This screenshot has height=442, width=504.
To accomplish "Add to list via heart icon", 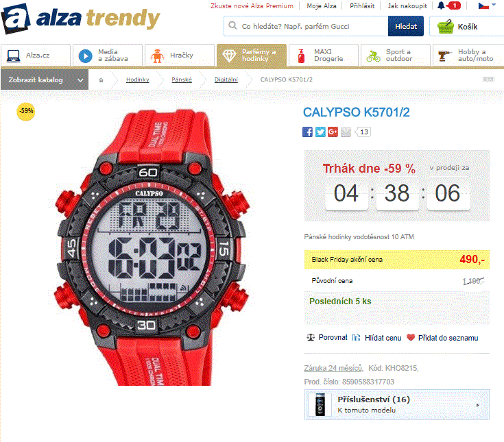I will pyautogui.click(x=411, y=338).
